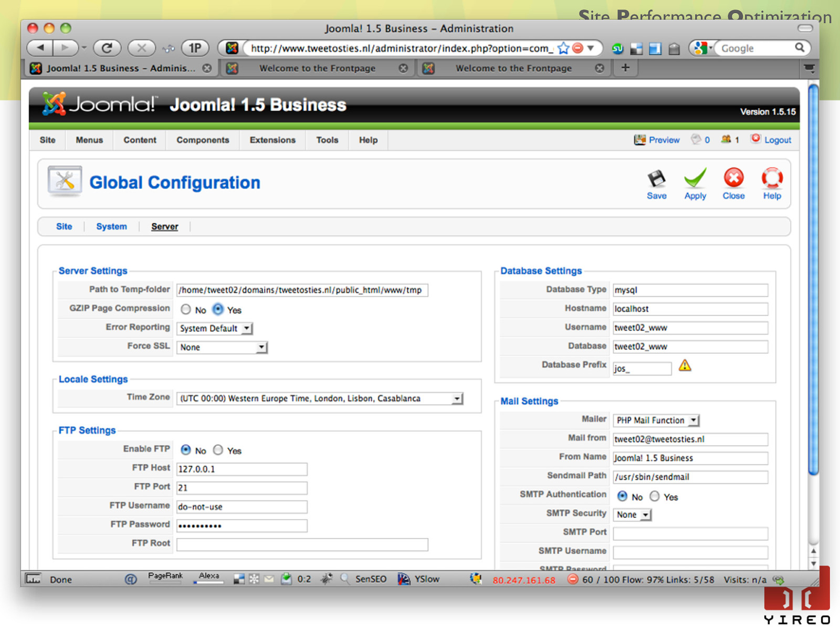Image resolution: width=840 pixels, height=630 pixels.
Task: Click the Mail from input field
Action: 690,439
